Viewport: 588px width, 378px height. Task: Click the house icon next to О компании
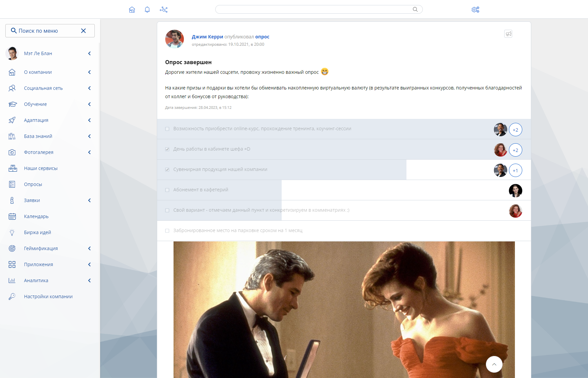tap(12, 72)
